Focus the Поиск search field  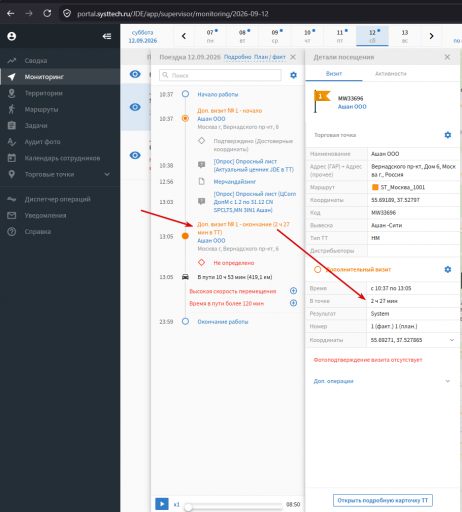click(x=220, y=75)
